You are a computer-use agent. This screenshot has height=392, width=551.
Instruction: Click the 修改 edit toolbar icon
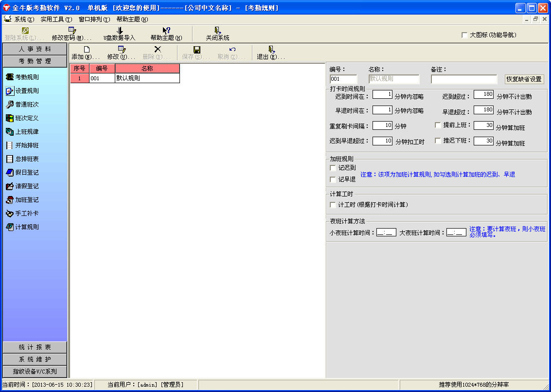click(122, 50)
